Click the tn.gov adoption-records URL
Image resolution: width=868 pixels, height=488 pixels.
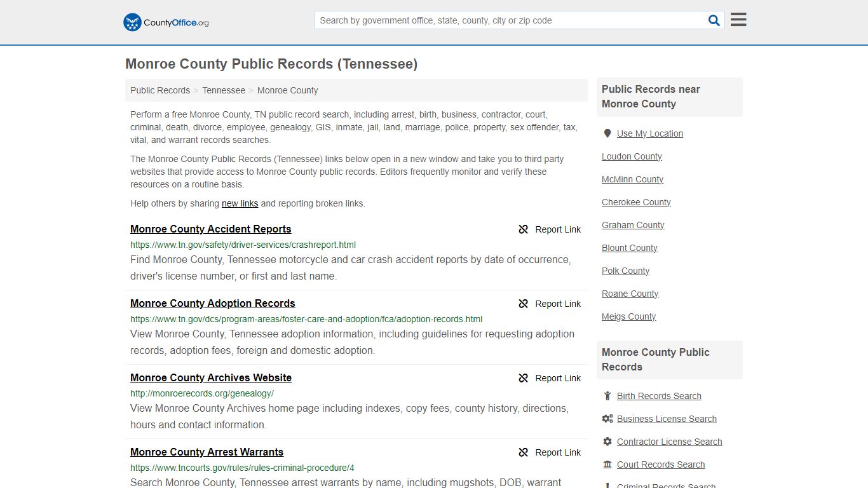(x=306, y=319)
